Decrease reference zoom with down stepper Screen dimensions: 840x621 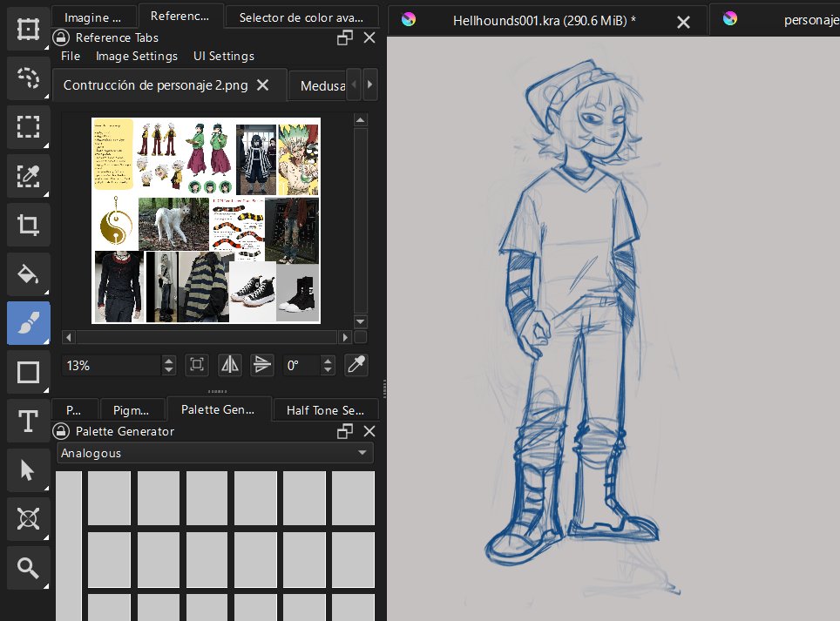(169, 370)
